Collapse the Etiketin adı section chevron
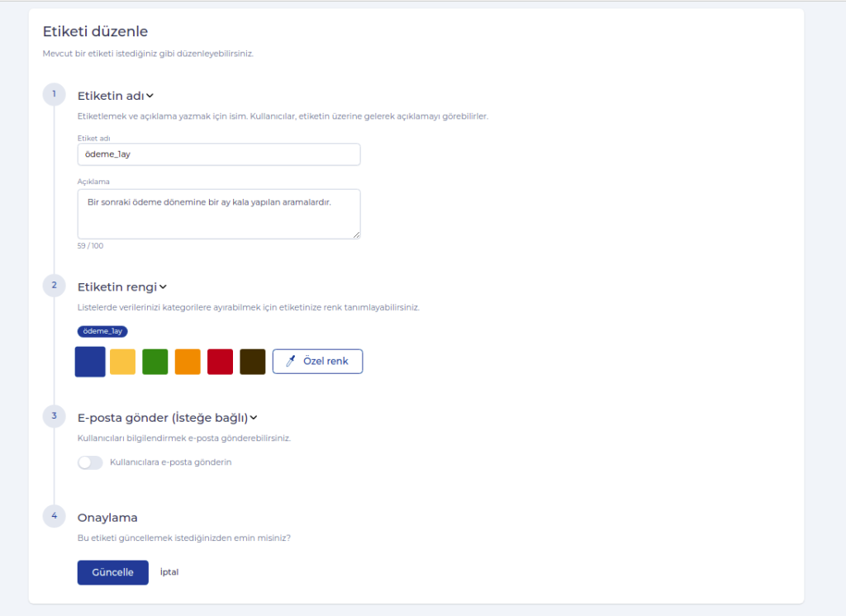 (x=150, y=96)
